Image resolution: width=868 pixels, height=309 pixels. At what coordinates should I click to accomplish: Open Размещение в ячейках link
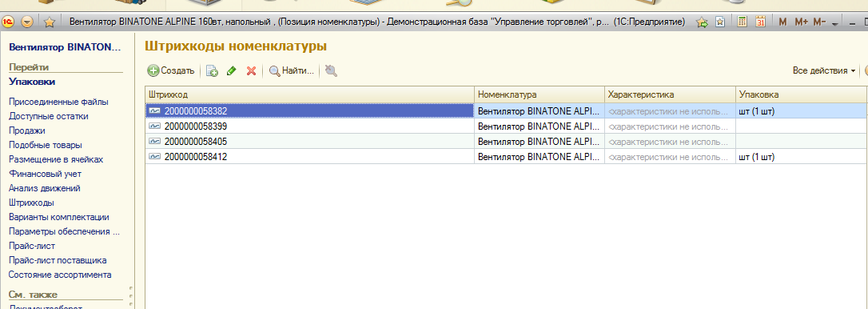(x=56, y=160)
